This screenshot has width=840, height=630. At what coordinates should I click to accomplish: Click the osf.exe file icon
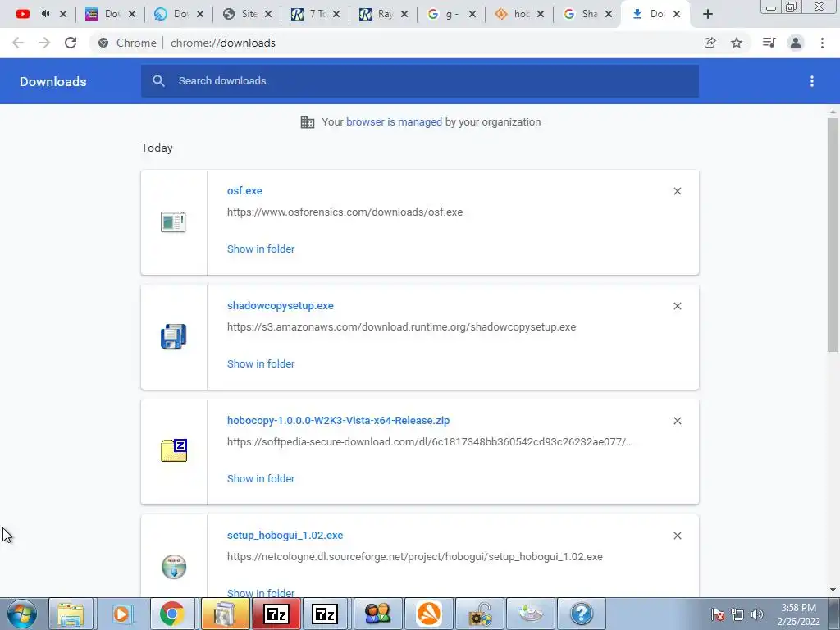click(173, 221)
